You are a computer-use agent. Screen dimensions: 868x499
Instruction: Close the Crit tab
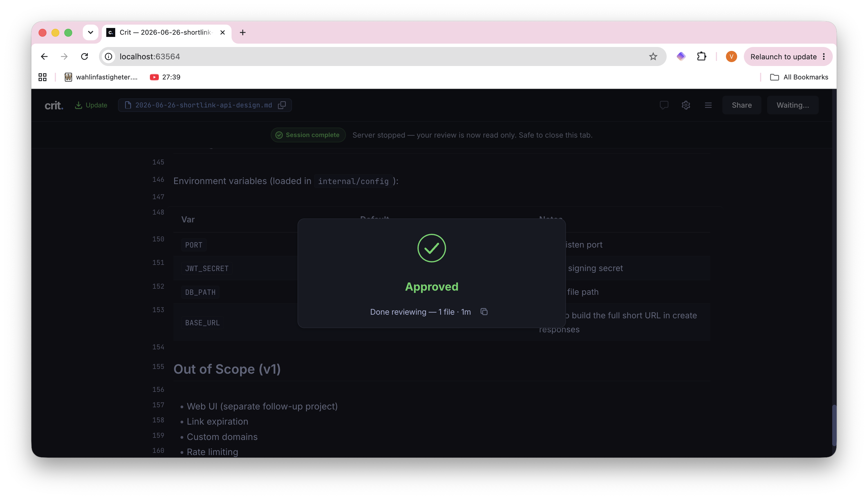[x=223, y=32]
